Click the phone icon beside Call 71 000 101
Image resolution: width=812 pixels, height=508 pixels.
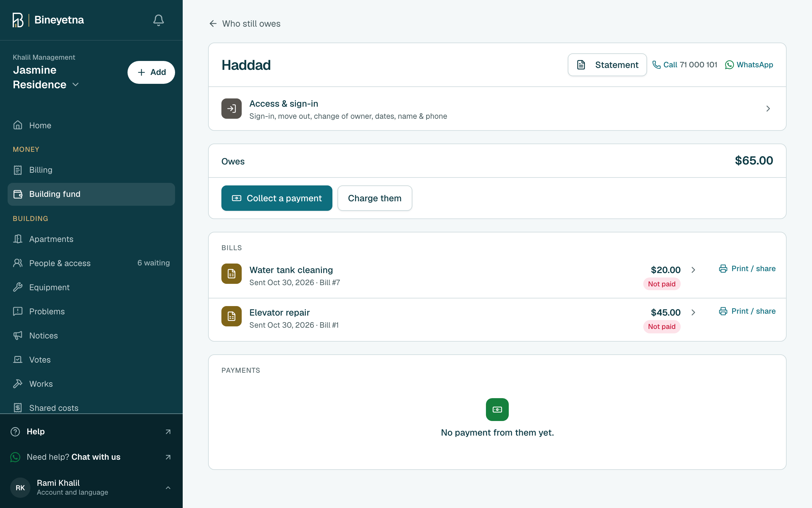[x=656, y=65]
